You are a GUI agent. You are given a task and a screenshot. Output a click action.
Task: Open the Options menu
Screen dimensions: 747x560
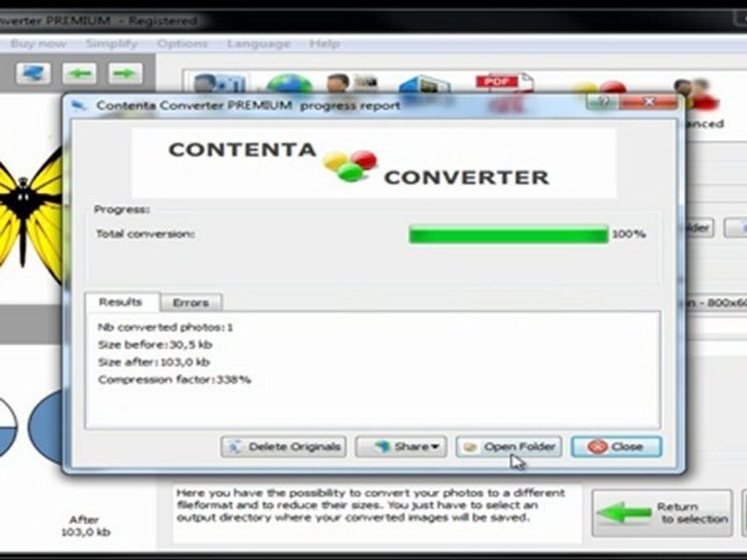182,44
